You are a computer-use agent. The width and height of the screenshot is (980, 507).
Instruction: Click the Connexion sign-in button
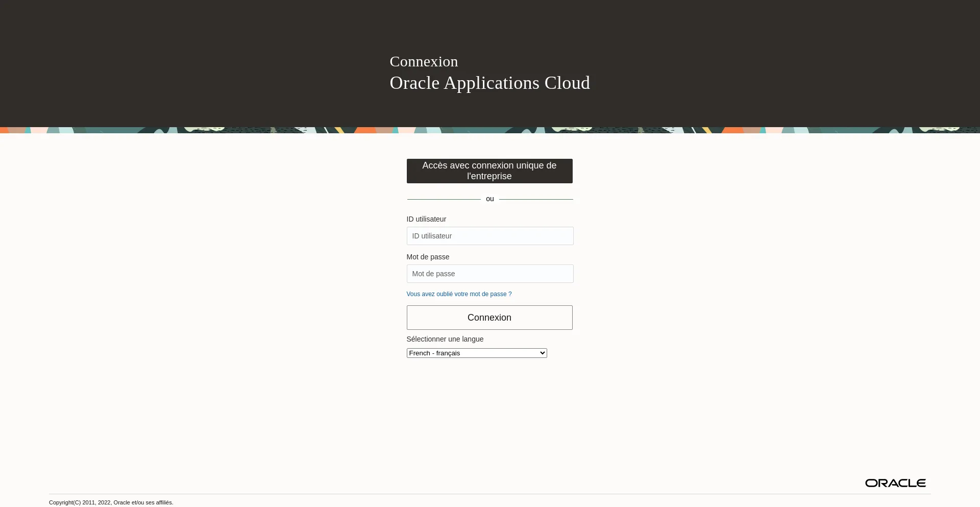click(489, 317)
